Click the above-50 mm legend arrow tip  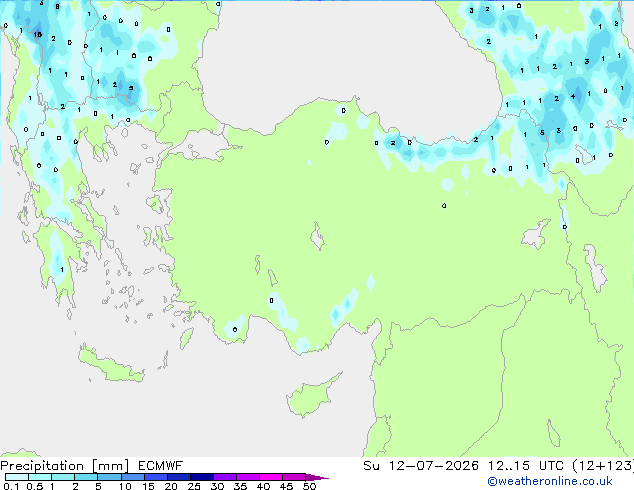click(x=317, y=477)
